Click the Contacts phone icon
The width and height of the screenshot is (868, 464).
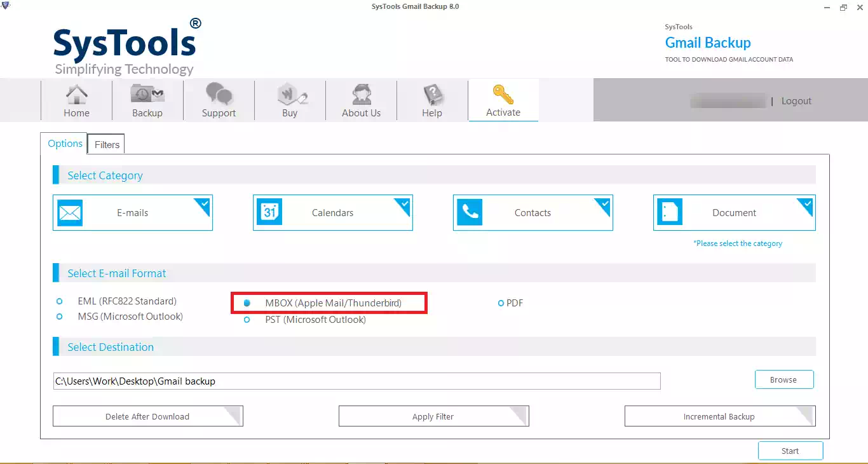coord(470,212)
